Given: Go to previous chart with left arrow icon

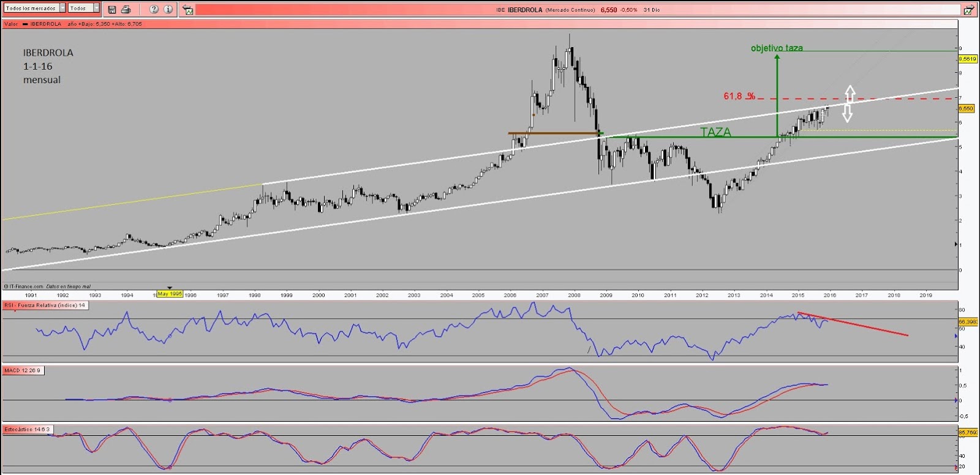Looking at the screenshot, I should pos(188,10).
